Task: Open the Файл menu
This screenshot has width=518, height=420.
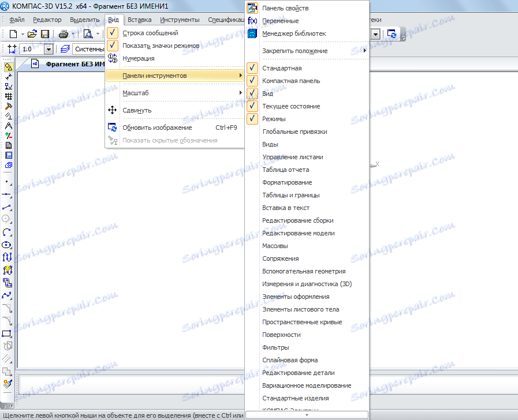Action: [x=17, y=20]
